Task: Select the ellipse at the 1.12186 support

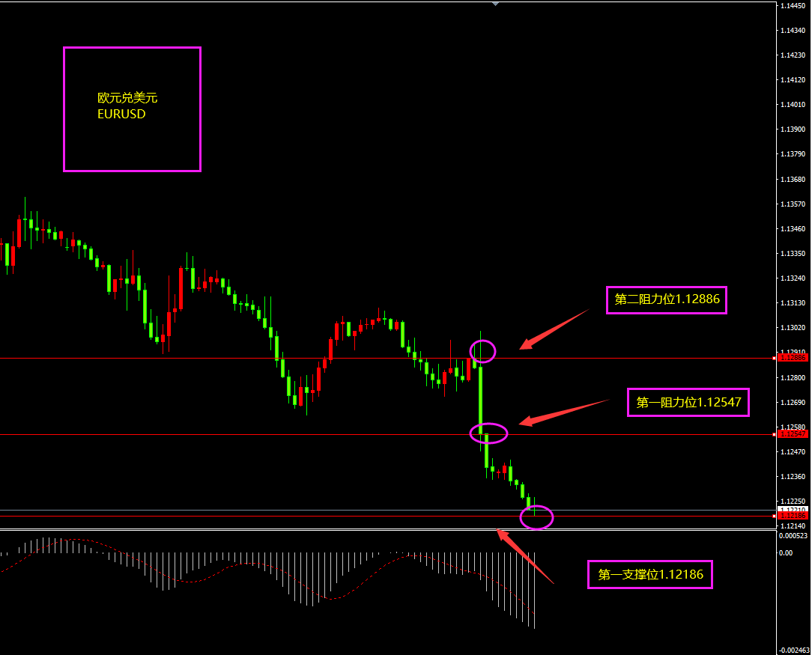Action: 536,517
